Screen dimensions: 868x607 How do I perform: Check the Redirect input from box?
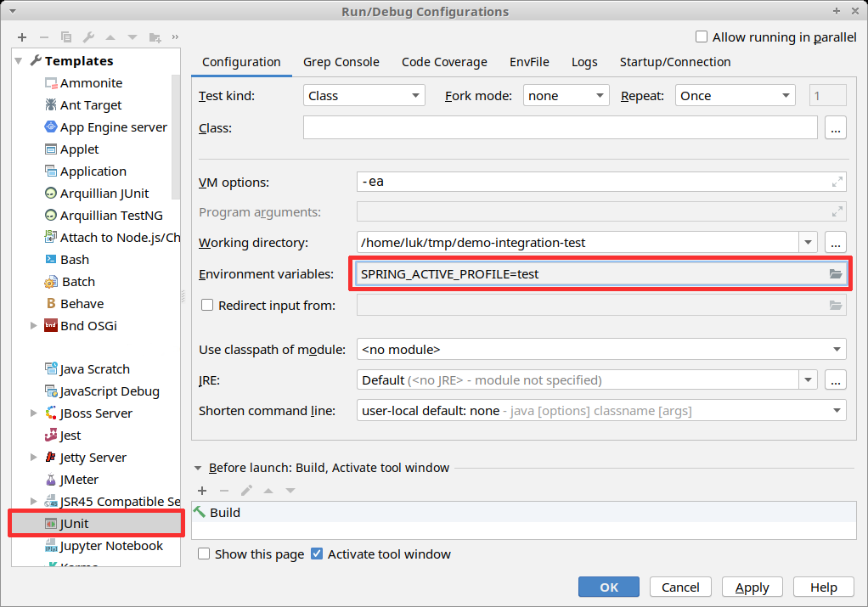click(x=206, y=305)
